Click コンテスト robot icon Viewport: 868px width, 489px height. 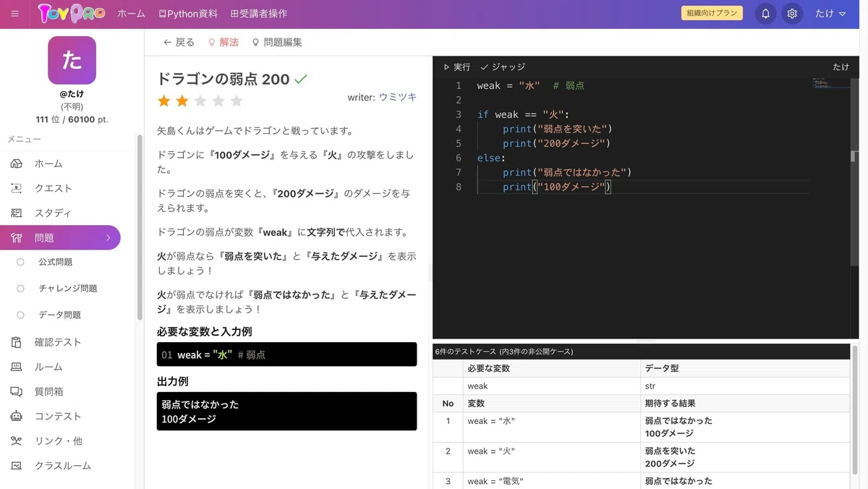(x=16, y=416)
